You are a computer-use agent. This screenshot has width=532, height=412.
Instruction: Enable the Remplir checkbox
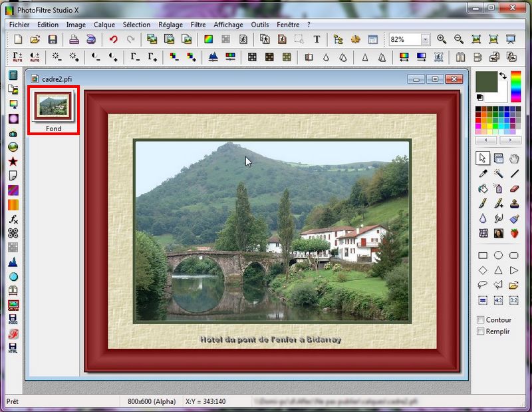tap(480, 331)
